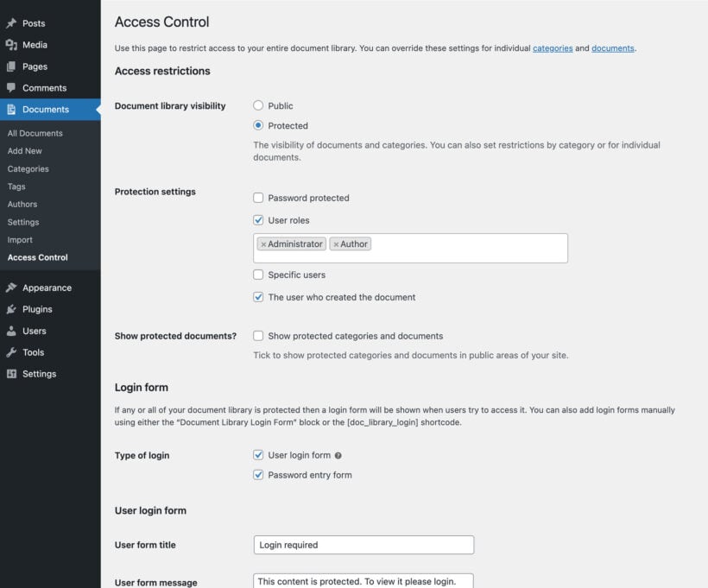Image resolution: width=708 pixels, height=588 pixels.
Task: Open Comments using the speech-bubble icon
Action: (10, 87)
